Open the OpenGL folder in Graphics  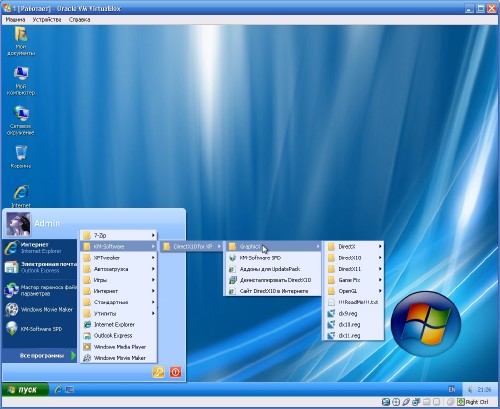click(x=354, y=291)
